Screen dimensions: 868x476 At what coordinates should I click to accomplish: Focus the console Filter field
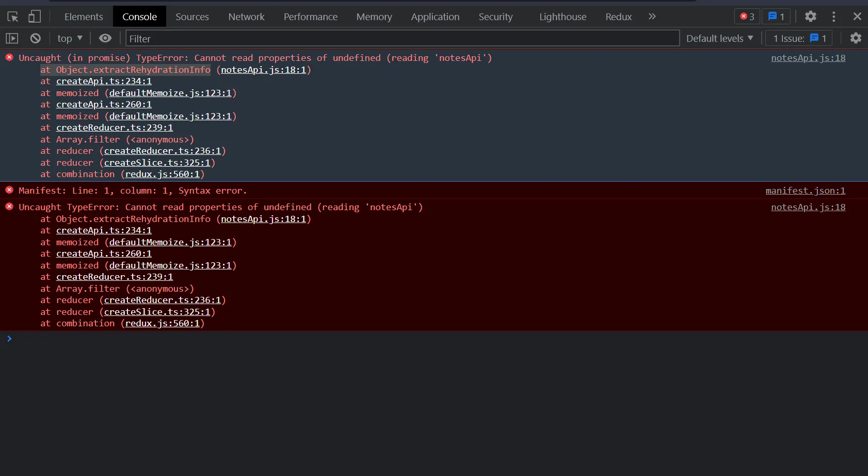pyautogui.click(x=403, y=38)
